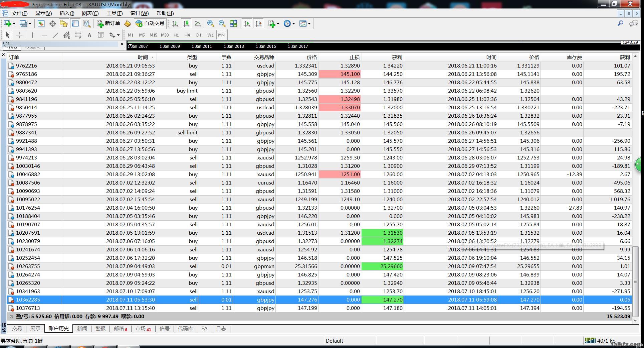Screen dimensions: 644x348
Task: Zoom out on the chart
Action: pyautogui.click(x=222, y=23)
